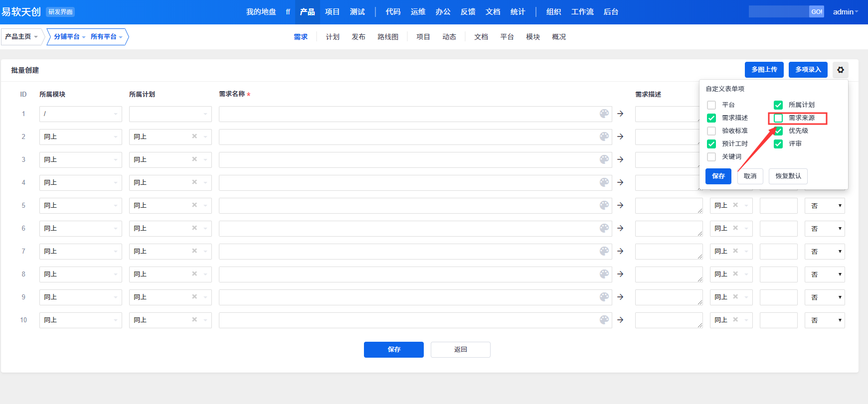Click the copy arrow for row 6

point(620,228)
